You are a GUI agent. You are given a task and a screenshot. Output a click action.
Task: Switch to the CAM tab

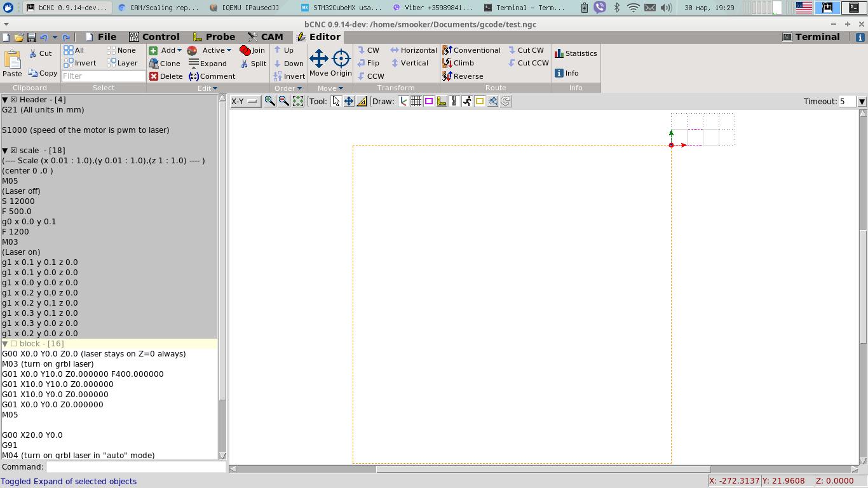tap(265, 37)
